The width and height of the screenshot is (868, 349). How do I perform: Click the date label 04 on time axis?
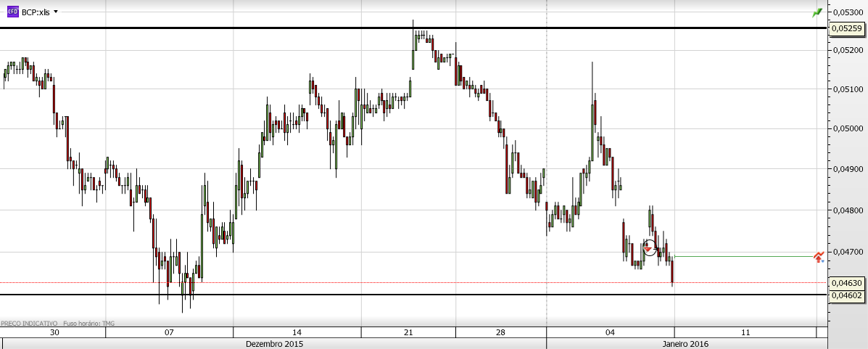(x=610, y=332)
